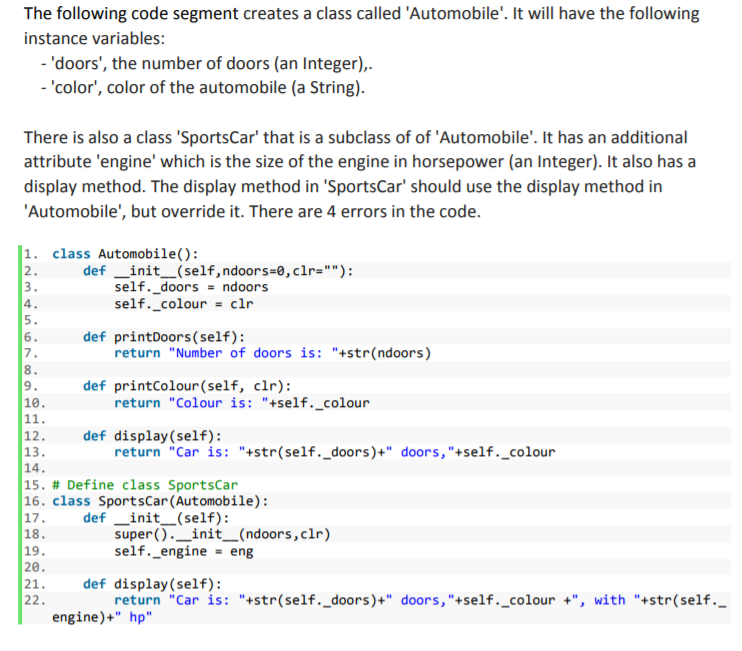The image size is (742, 651).
Task: Click line 22 return statement with 'with'
Action: coord(420,600)
